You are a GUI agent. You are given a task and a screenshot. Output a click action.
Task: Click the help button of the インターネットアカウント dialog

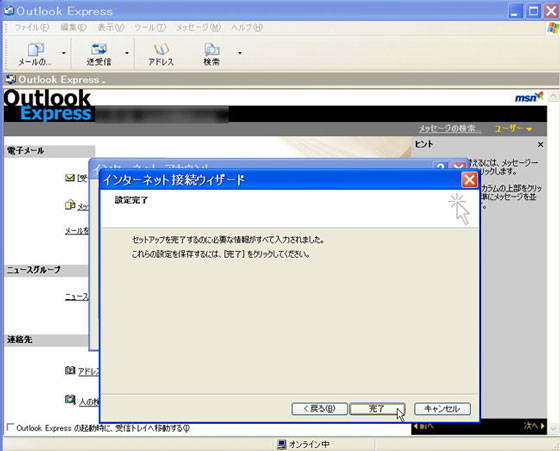pos(441,166)
